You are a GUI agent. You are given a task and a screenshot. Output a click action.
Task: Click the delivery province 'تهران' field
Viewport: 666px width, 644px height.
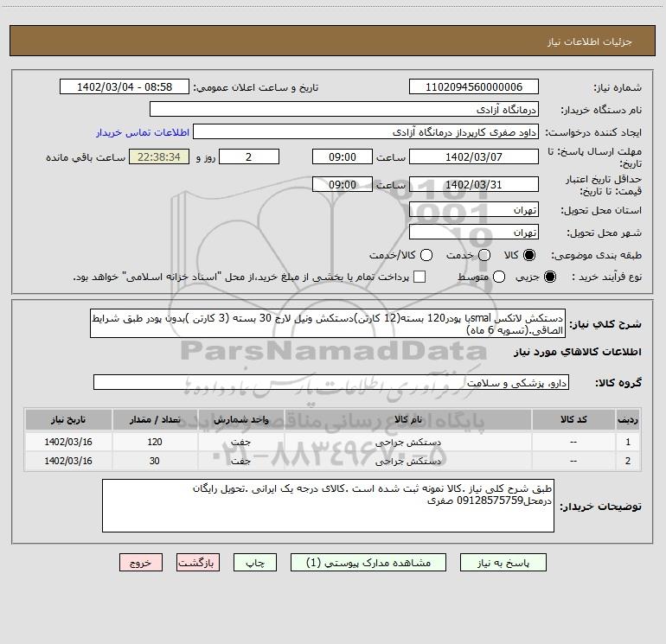click(x=473, y=211)
